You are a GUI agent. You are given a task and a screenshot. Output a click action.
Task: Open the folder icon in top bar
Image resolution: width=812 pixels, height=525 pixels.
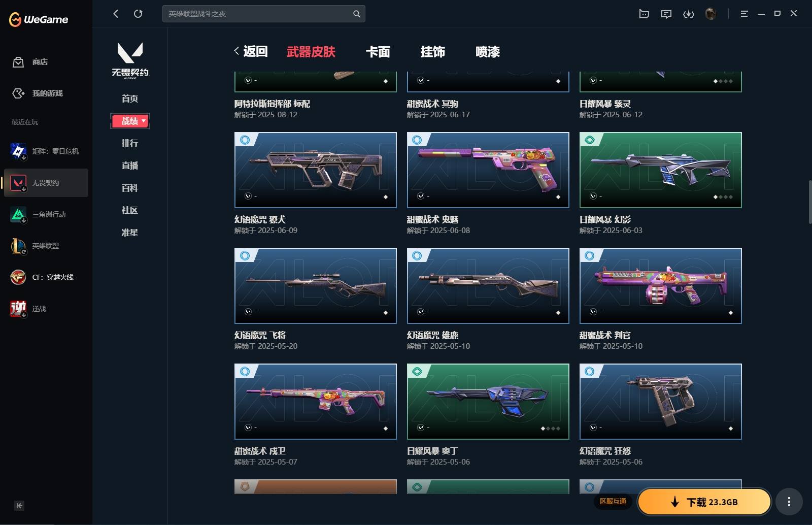[644, 14]
